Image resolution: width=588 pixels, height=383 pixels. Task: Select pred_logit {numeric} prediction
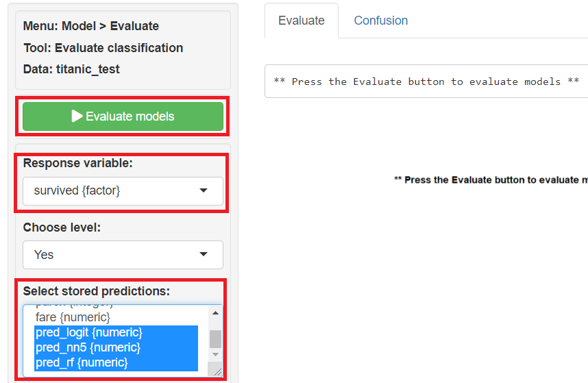(88, 333)
